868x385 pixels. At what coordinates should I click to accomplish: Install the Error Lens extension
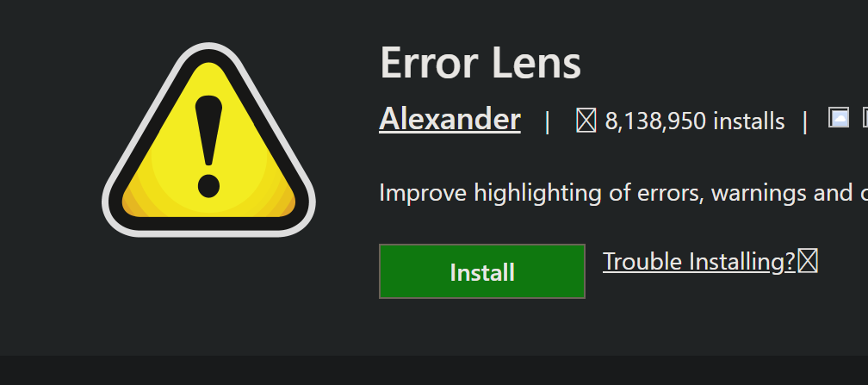pos(481,271)
